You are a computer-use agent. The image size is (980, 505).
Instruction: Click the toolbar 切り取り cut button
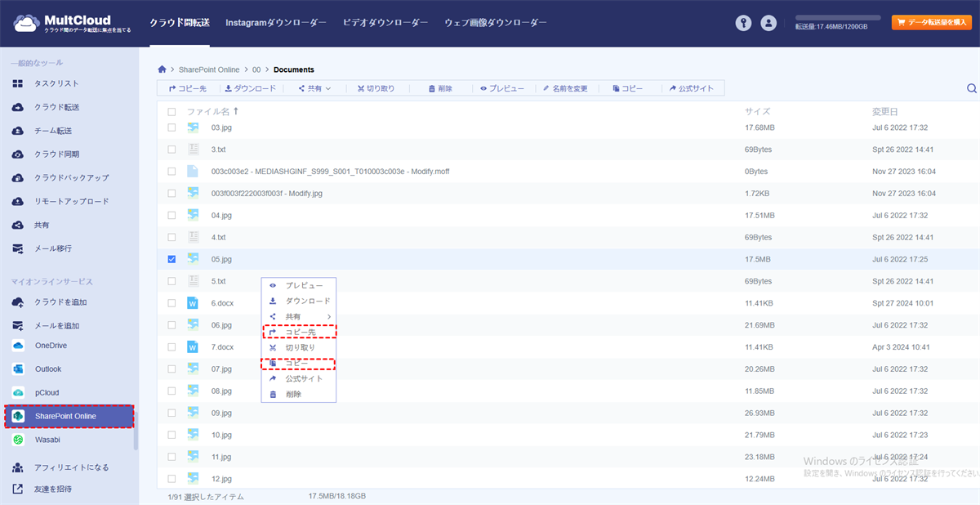click(376, 88)
